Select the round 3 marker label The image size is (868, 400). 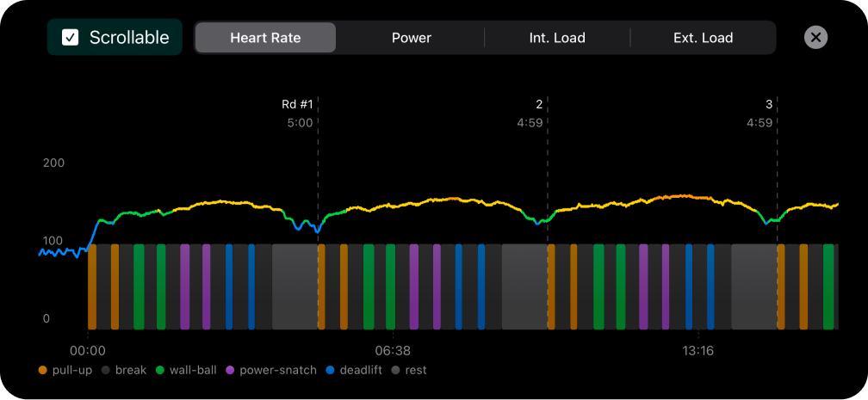click(769, 105)
